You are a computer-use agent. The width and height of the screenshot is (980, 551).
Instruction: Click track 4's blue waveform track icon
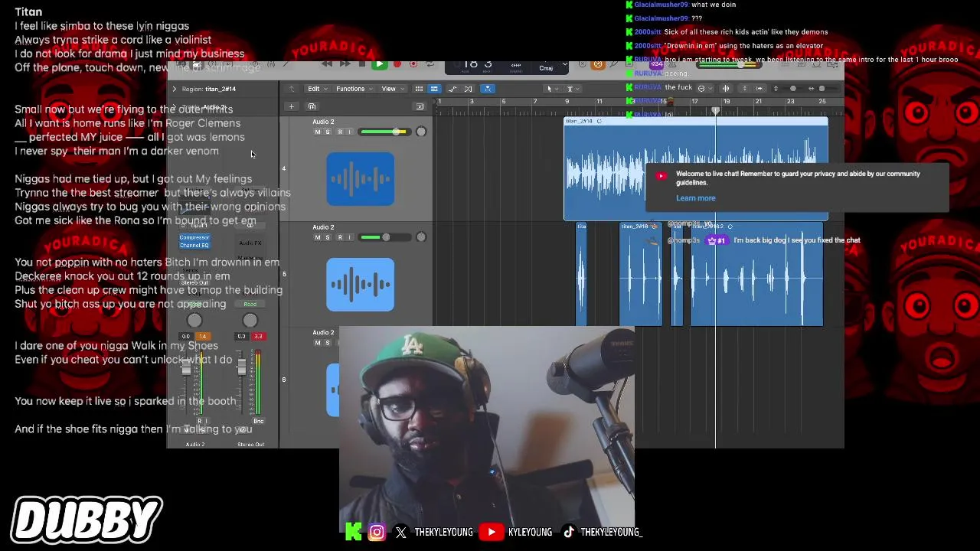(x=360, y=179)
